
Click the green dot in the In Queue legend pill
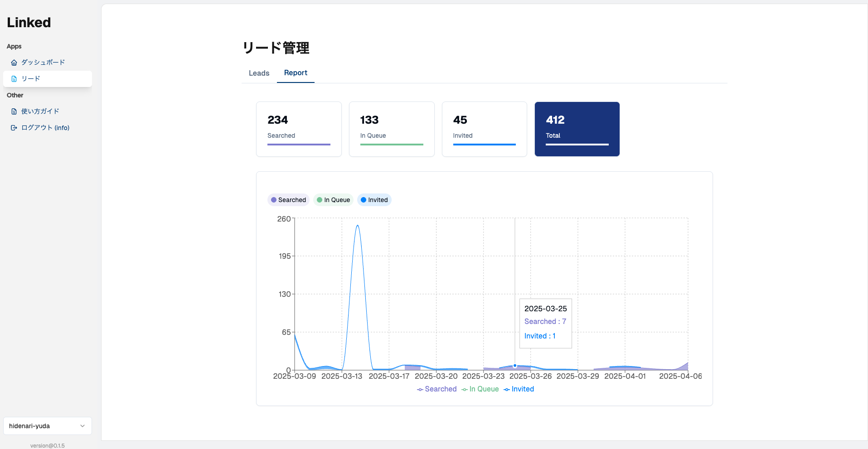coord(319,200)
